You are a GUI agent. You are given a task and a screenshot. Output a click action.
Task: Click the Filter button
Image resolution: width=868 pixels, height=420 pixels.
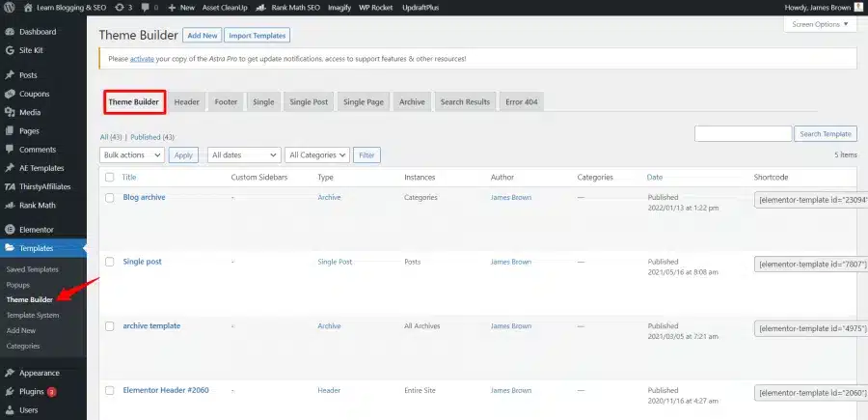coord(366,155)
